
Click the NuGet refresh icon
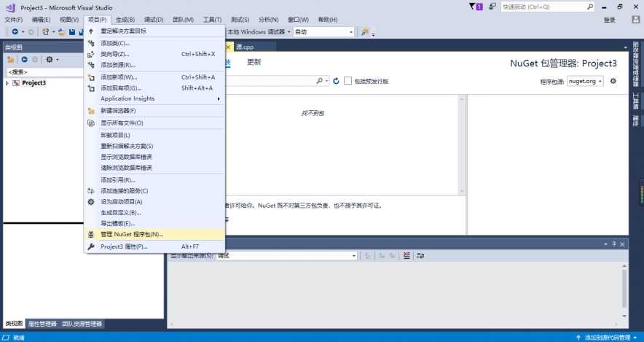click(x=336, y=82)
